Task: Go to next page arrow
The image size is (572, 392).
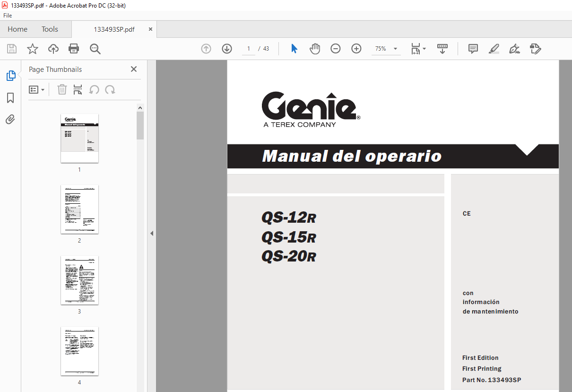Action: coord(227,49)
